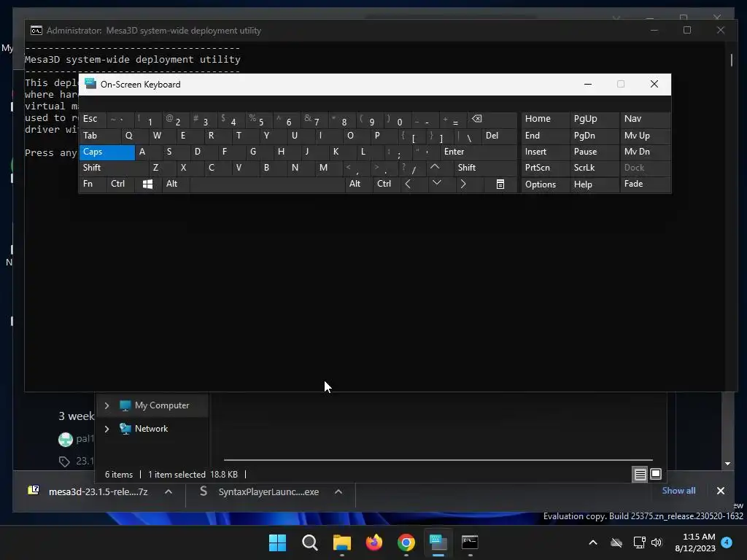Click the On-Screen Keyboard title bar icon
The width and height of the screenshot is (747, 560).
[90, 84]
